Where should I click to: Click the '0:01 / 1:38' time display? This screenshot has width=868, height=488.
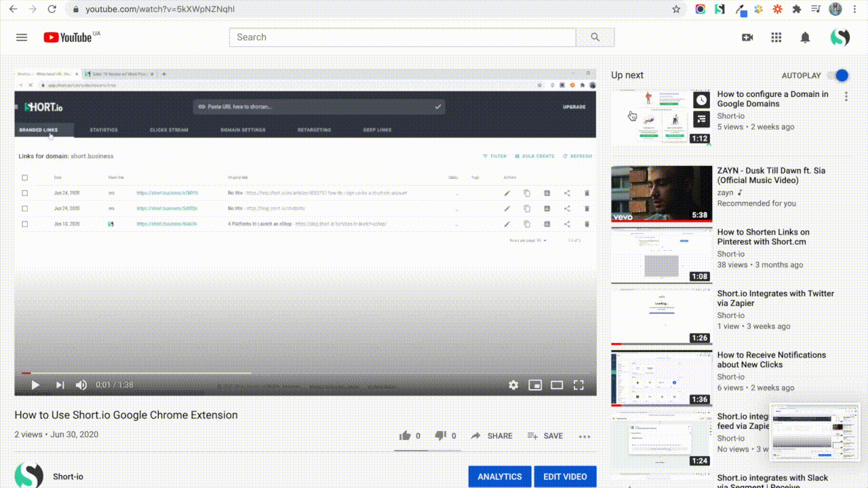pos(114,385)
